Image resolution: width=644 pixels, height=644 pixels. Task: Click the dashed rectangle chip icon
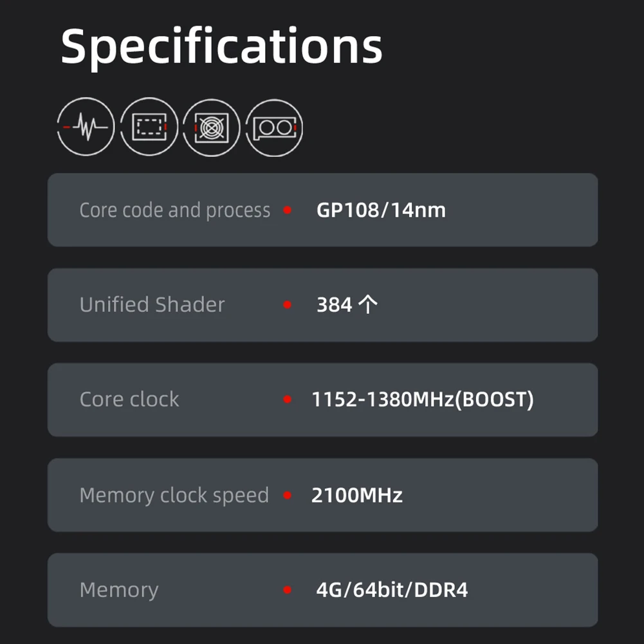[149, 127]
